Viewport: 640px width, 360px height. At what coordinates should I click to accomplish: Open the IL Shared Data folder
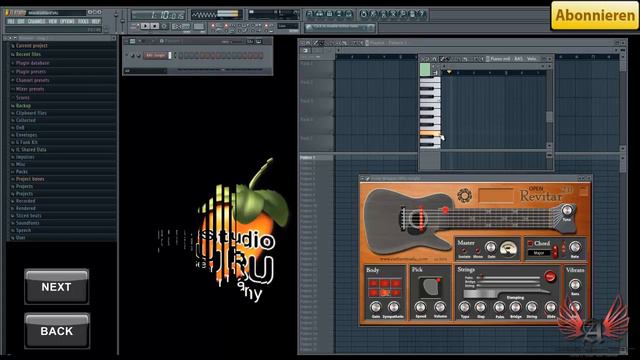(x=31, y=149)
